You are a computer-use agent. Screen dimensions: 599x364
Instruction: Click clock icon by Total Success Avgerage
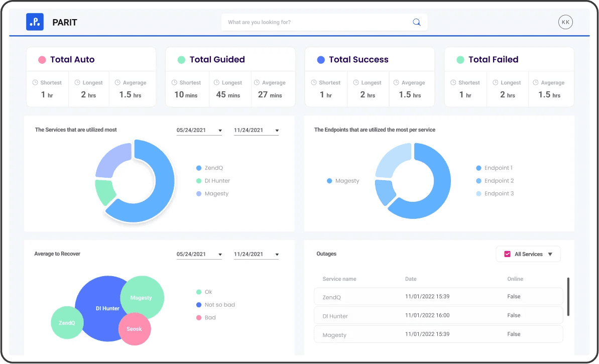(396, 82)
